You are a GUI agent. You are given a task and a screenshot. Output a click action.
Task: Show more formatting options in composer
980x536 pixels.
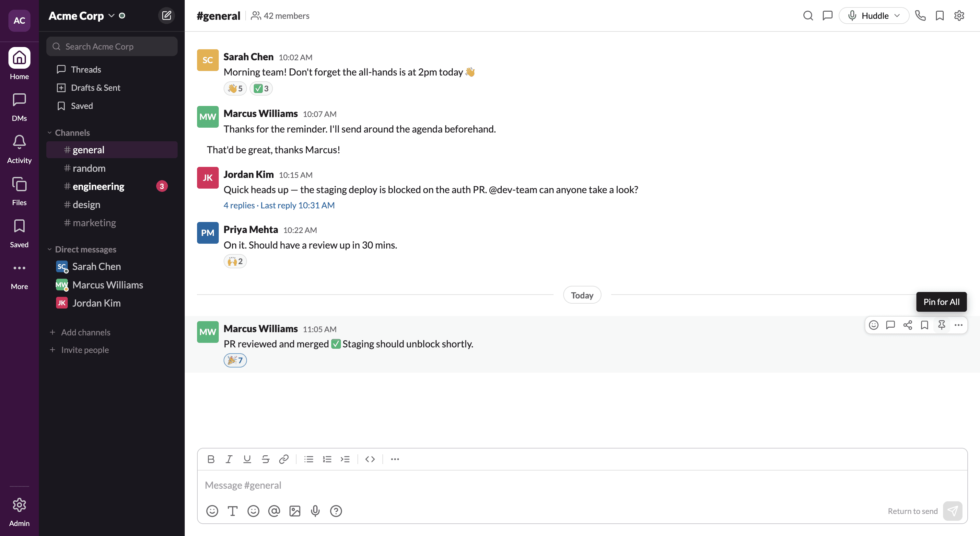click(x=395, y=459)
